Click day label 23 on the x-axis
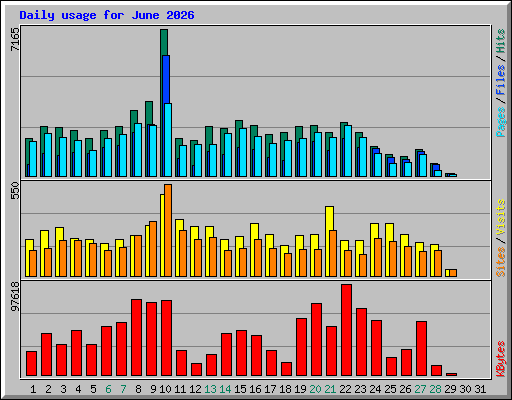 pyautogui.click(x=360, y=389)
